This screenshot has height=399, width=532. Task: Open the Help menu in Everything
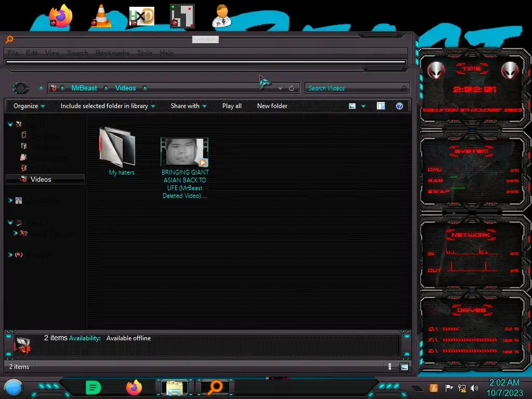[167, 53]
